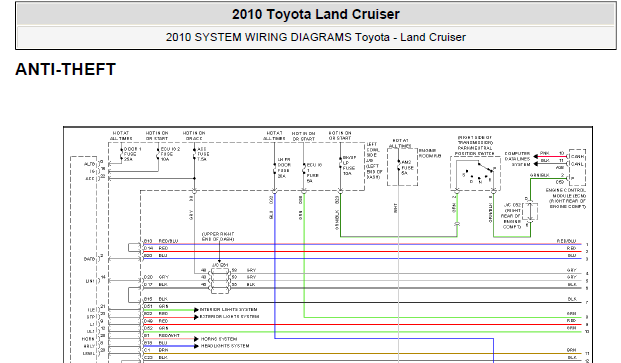Click the J/C C52 connector label

pos(512,216)
